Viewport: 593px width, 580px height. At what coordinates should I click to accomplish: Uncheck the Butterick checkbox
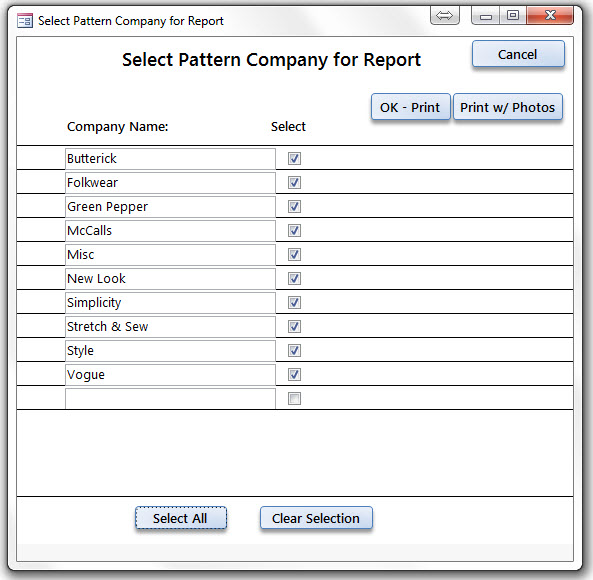[x=294, y=158]
